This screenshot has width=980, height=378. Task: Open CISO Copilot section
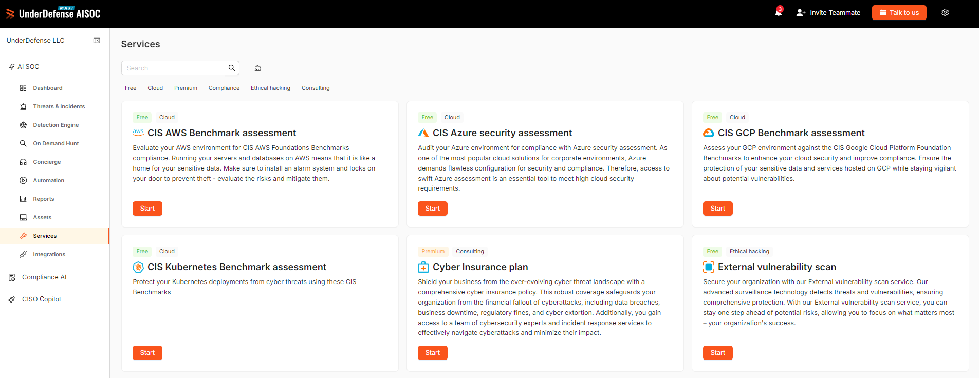(x=42, y=299)
